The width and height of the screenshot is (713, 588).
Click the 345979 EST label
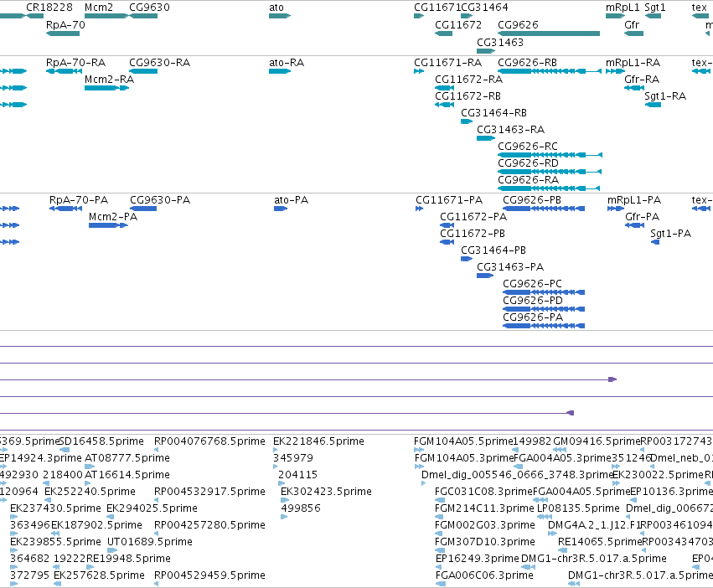293,458
